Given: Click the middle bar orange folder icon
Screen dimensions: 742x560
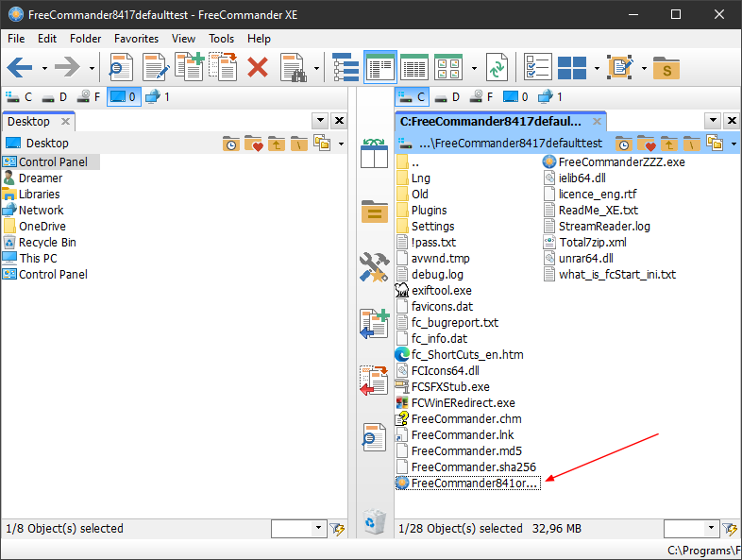Looking at the screenshot, I should [375, 212].
